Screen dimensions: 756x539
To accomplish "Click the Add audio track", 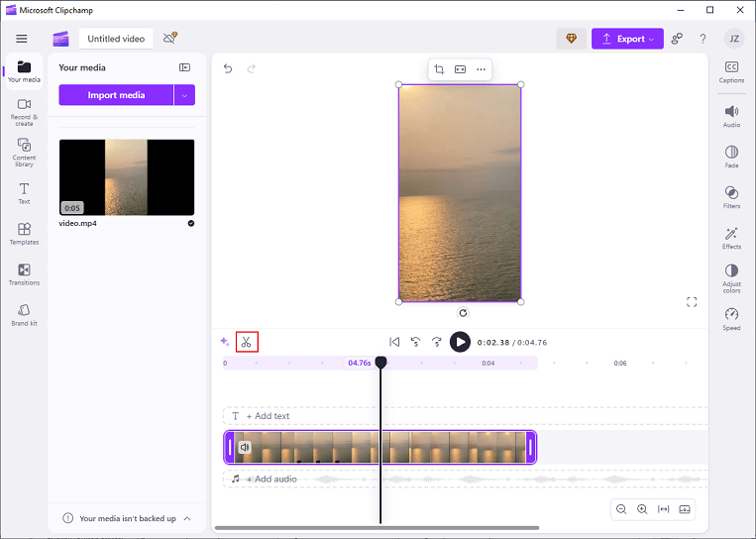I will click(465, 480).
